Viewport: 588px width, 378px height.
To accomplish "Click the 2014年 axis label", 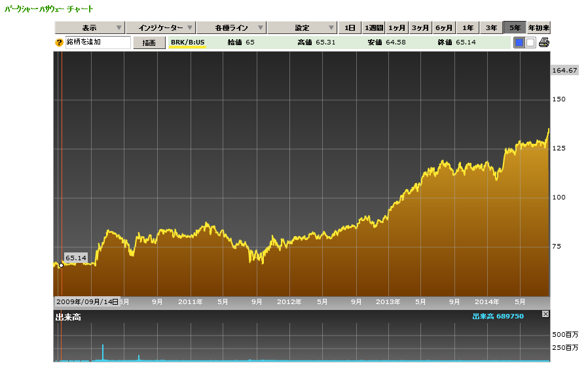I will [x=487, y=301].
